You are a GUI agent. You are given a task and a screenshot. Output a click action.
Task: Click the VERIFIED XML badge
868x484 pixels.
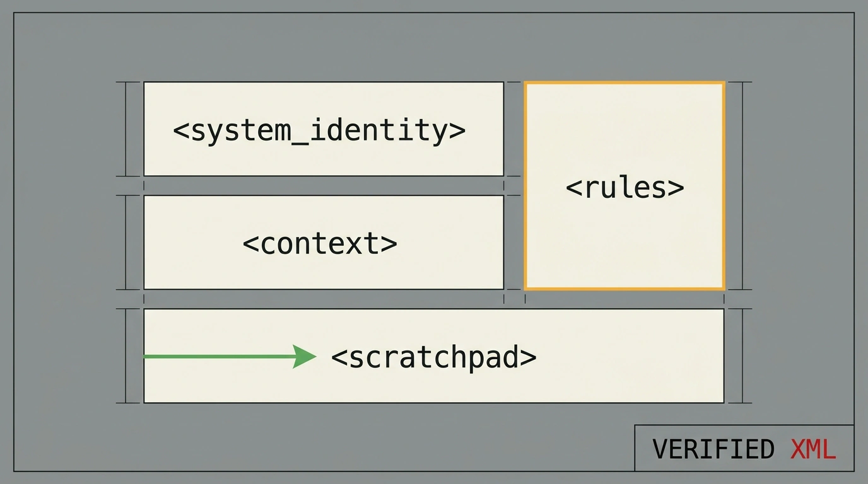[x=744, y=448]
